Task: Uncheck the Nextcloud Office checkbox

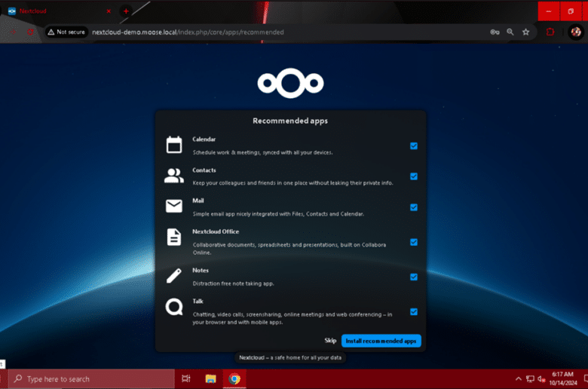Action: coord(414,242)
